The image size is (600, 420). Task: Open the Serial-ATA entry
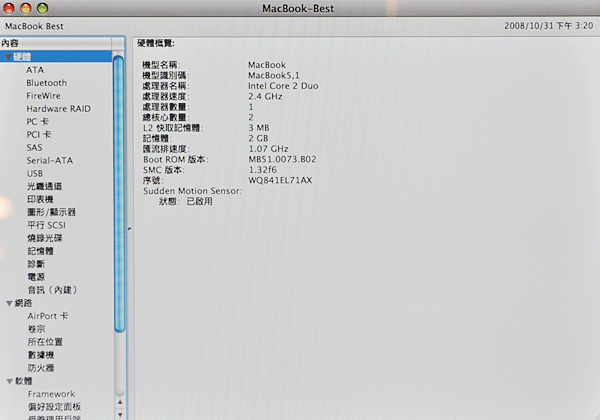click(x=49, y=161)
